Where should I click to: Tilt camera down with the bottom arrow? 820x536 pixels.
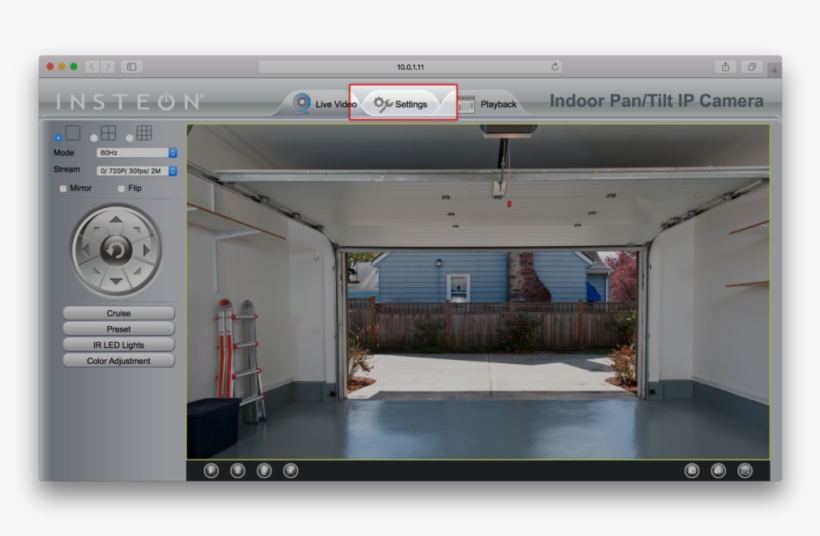[116, 281]
